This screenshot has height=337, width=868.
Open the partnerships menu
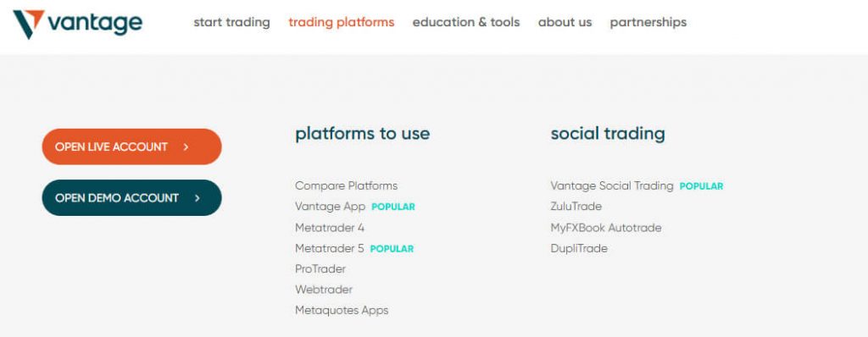click(648, 23)
